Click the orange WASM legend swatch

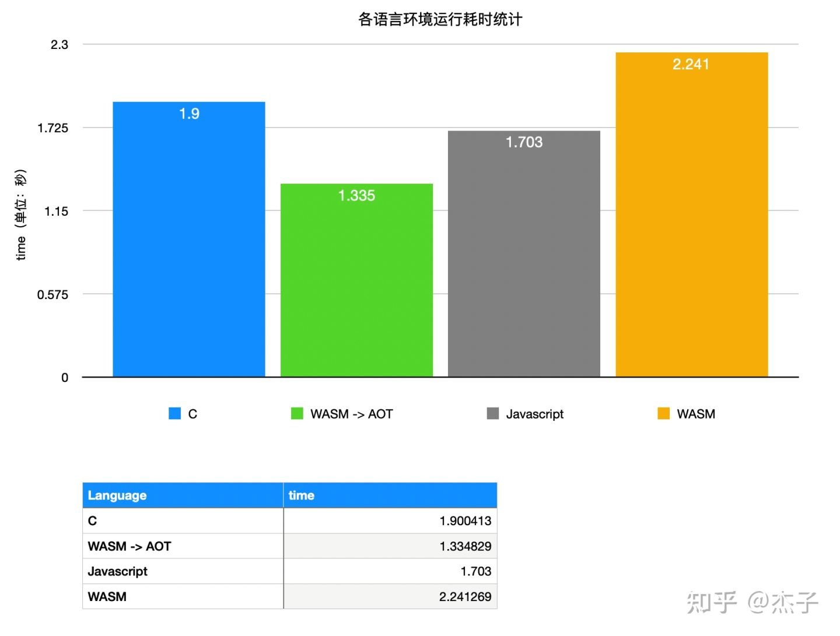[663, 413]
